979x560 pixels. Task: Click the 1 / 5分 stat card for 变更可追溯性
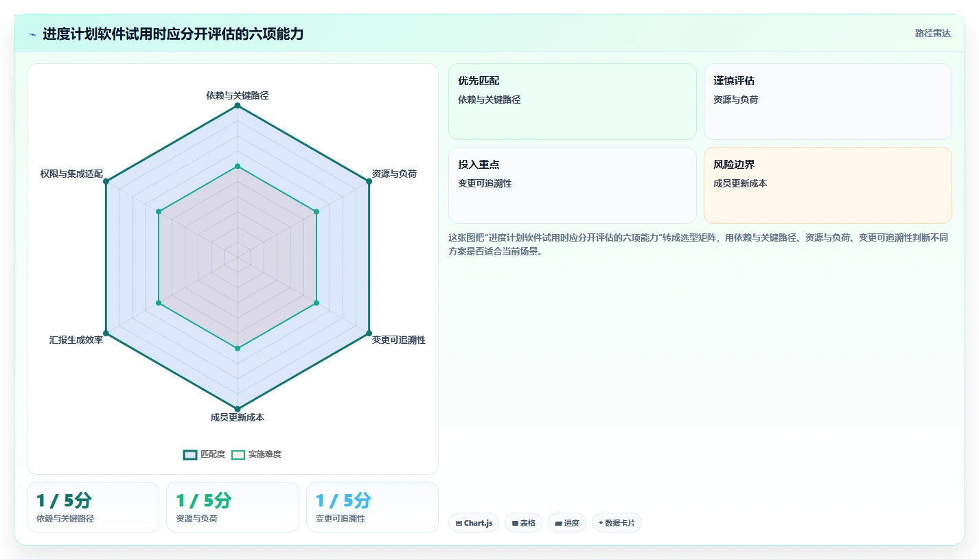[372, 507]
